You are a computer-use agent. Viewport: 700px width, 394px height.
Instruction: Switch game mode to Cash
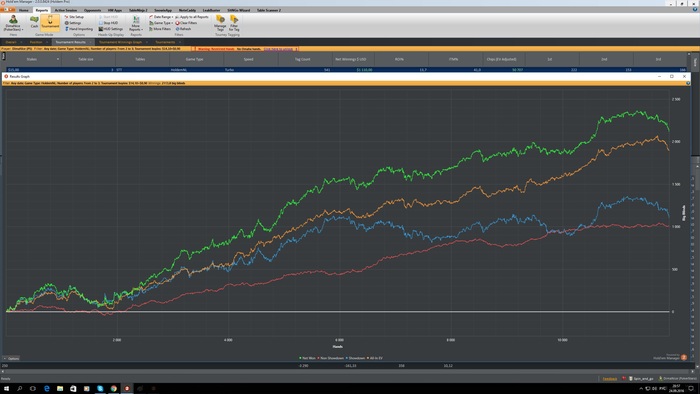click(34, 22)
